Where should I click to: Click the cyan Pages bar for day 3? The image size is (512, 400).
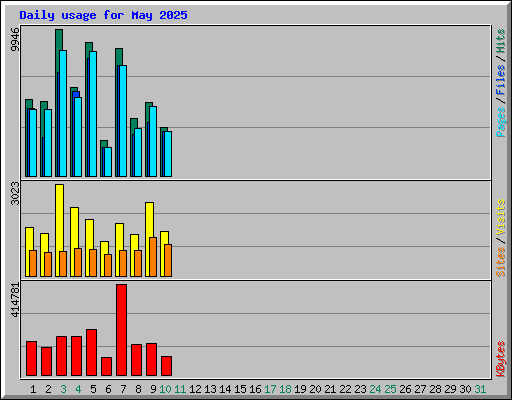click(x=63, y=113)
